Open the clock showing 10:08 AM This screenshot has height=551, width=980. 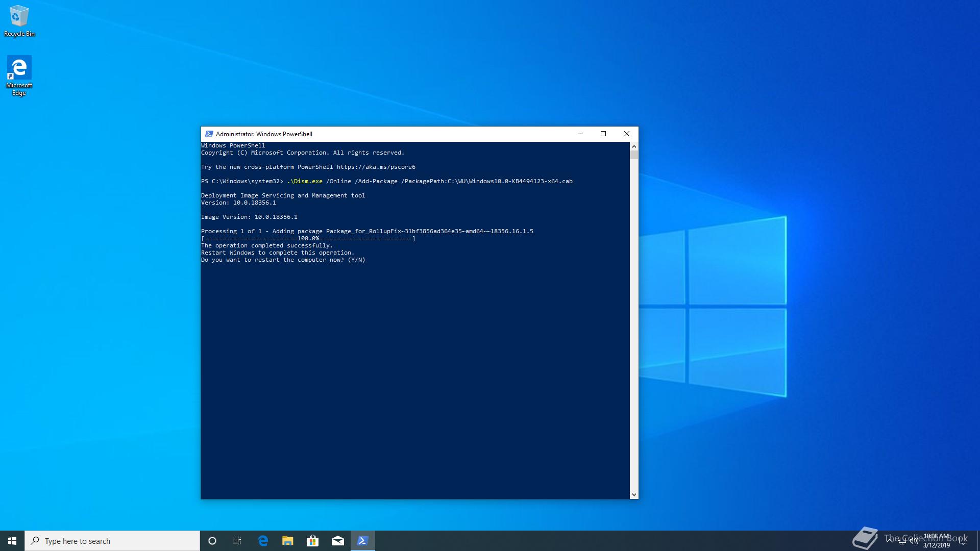coord(937,541)
